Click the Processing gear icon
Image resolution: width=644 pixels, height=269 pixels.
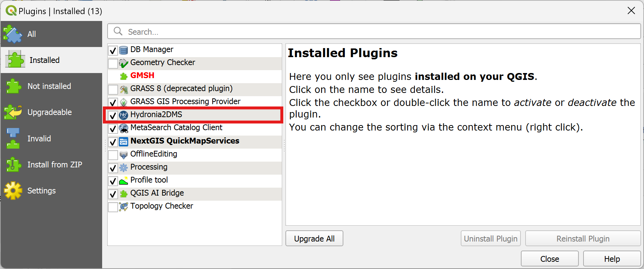tap(124, 168)
